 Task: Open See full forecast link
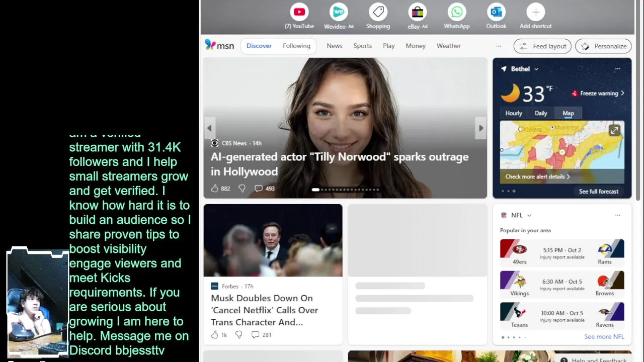[598, 191]
